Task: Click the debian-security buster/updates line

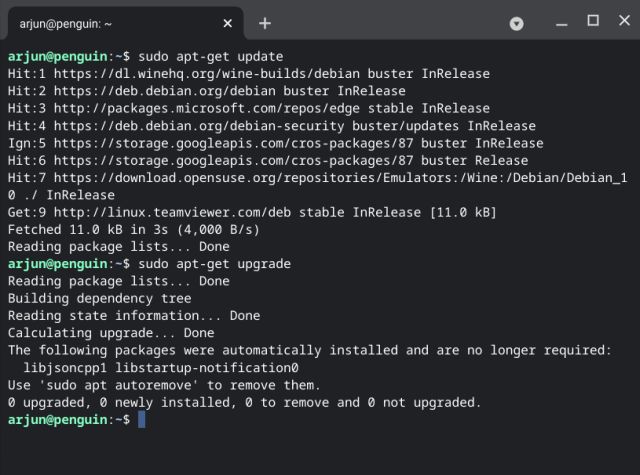Action: (271, 126)
